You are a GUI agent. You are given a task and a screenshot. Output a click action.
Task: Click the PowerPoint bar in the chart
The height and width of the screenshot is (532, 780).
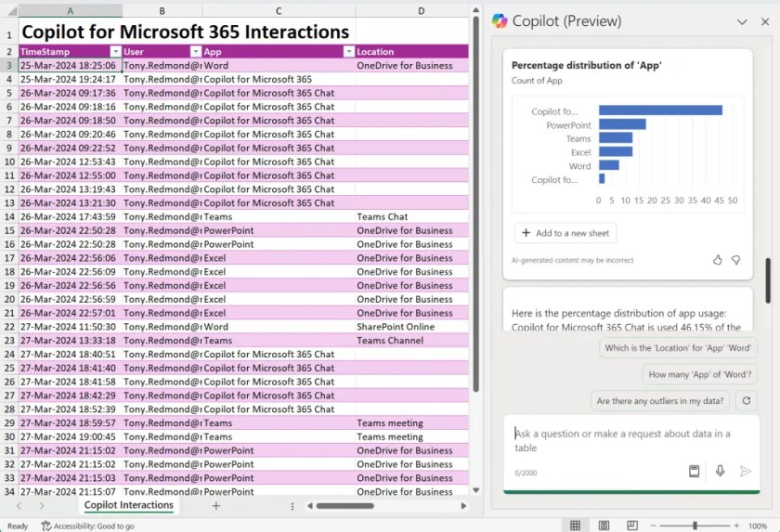click(x=622, y=123)
